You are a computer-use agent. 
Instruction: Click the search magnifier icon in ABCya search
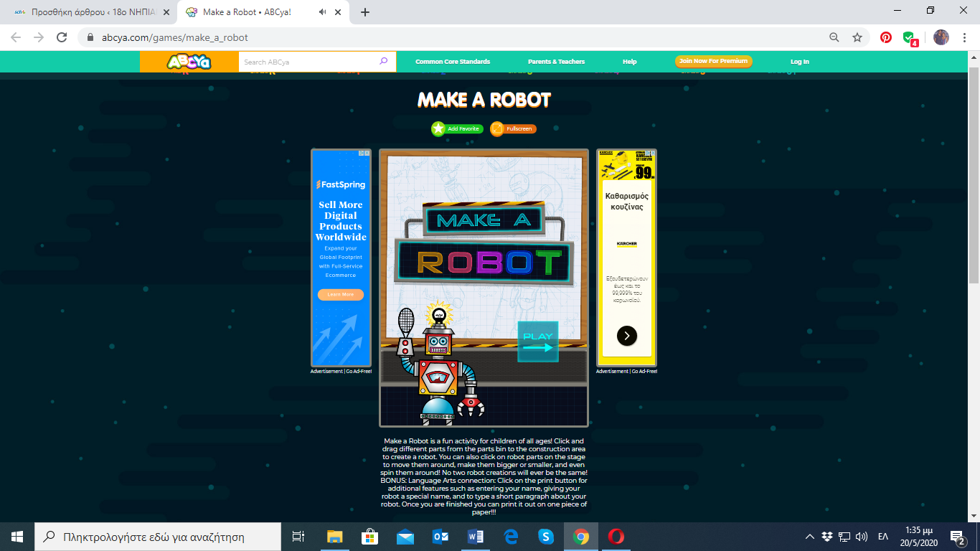(384, 62)
